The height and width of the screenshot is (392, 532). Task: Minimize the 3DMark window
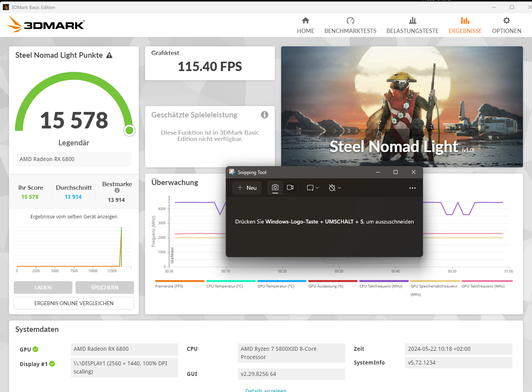[x=494, y=7]
